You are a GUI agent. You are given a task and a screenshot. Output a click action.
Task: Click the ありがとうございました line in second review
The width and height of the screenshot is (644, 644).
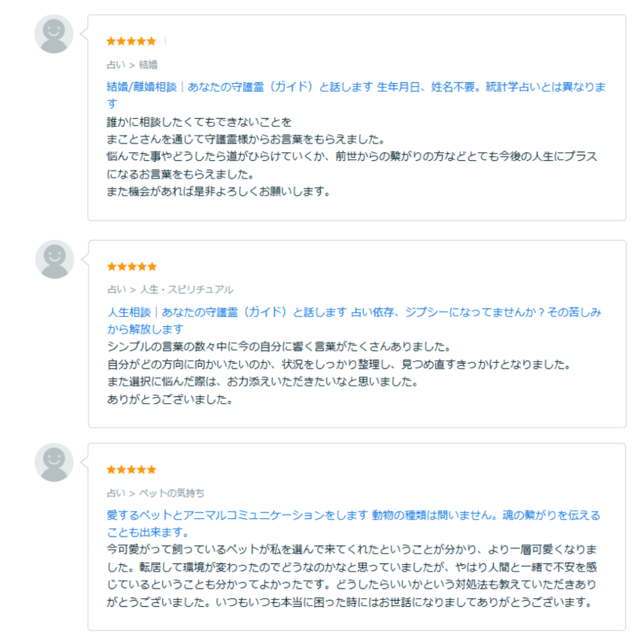tap(170, 399)
